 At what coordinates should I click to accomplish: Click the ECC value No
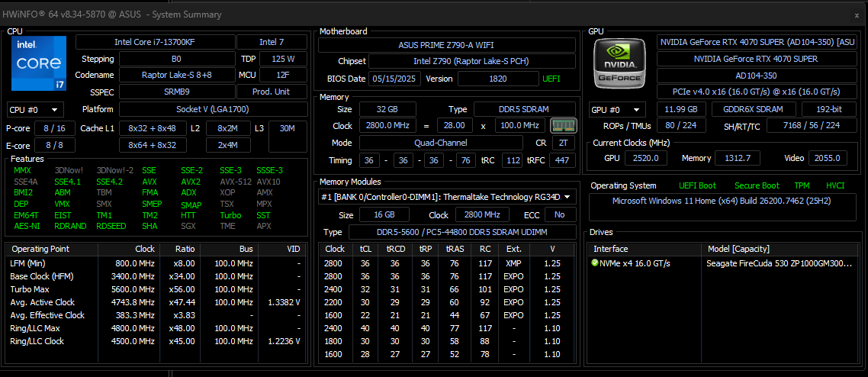pyautogui.click(x=560, y=214)
